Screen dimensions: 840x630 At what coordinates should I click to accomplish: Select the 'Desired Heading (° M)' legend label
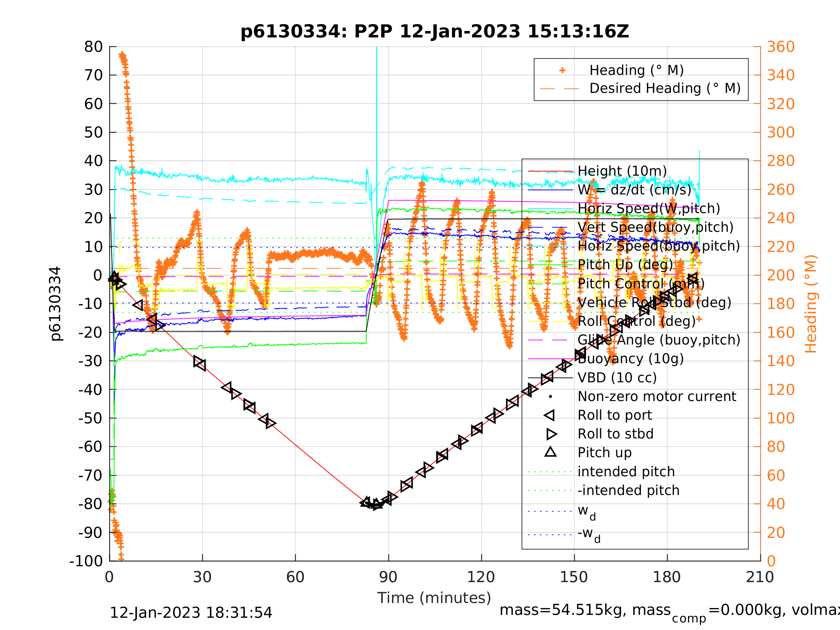[665, 89]
